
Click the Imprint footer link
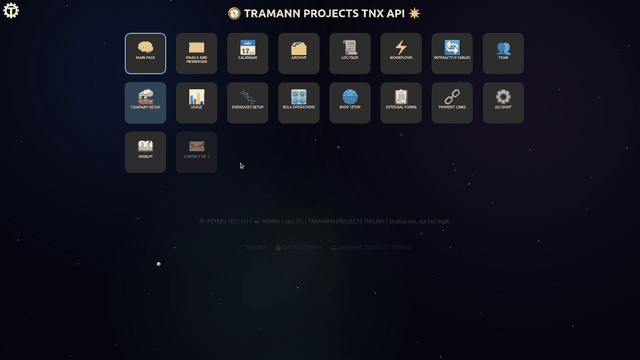252,247
